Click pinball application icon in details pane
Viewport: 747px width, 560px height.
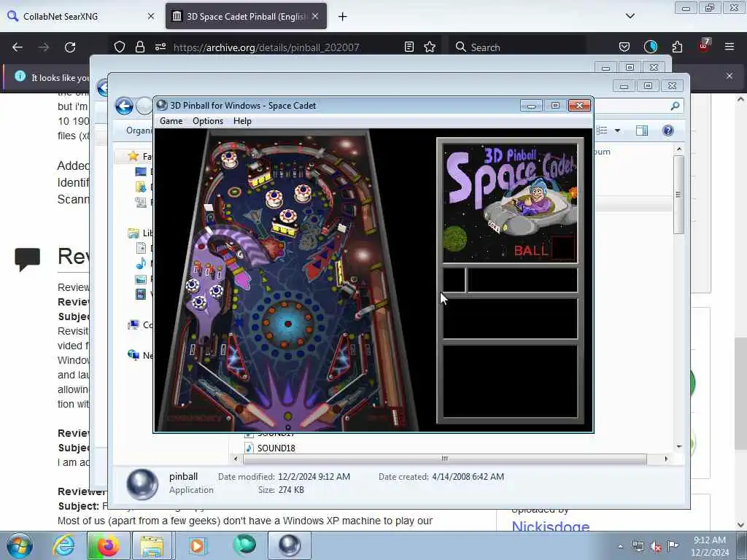click(142, 484)
